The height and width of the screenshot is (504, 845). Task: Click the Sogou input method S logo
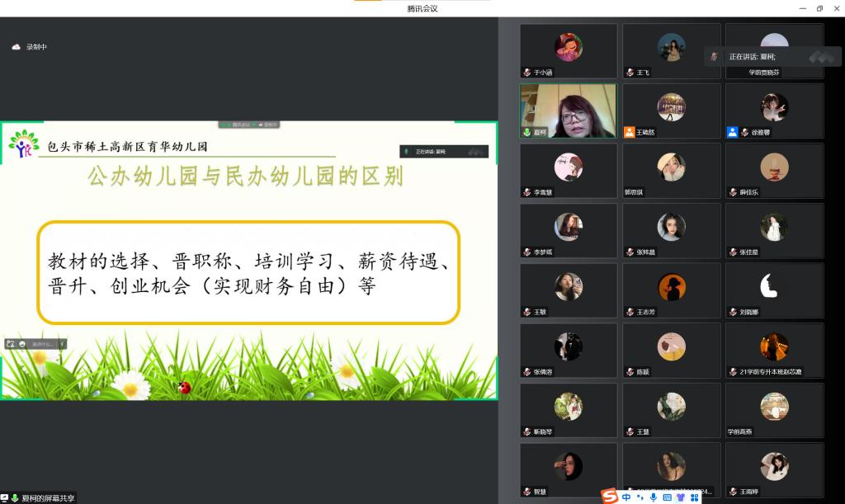pos(610,497)
